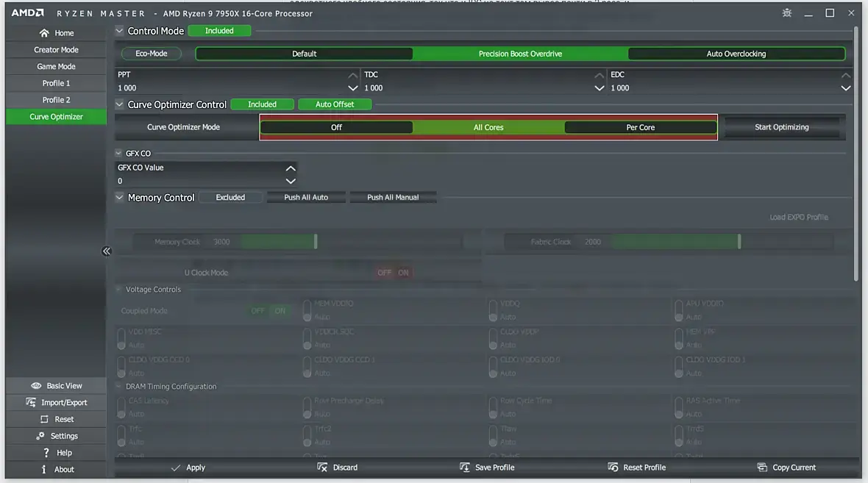The height and width of the screenshot is (483, 868).
Task: Set Curve Optimizer Mode to Per Core
Action: (641, 127)
